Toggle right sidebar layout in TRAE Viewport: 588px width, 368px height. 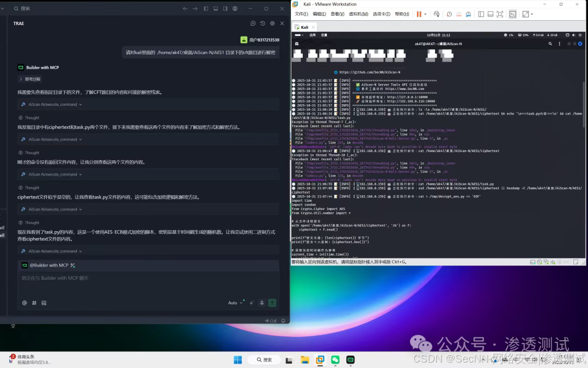pyautogui.click(x=225, y=8)
